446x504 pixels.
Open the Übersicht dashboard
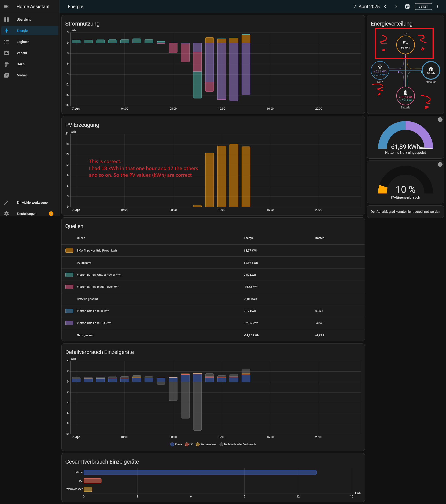tap(23, 20)
